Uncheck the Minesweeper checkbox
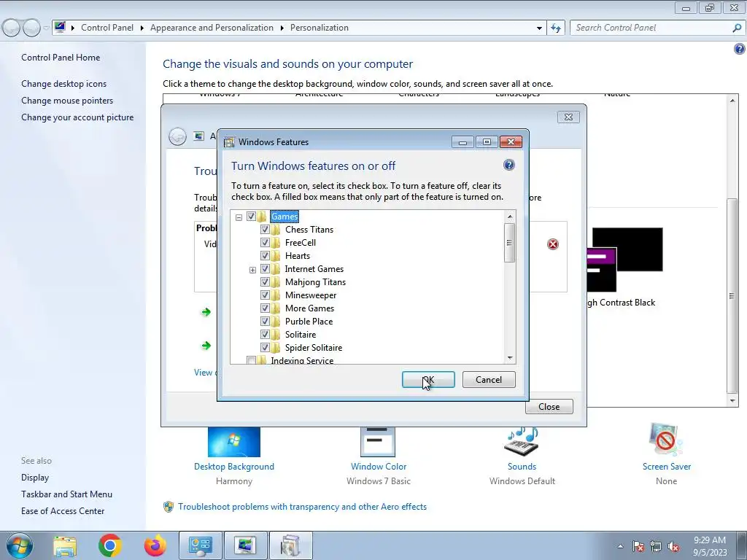The width and height of the screenshot is (747, 560). click(x=265, y=295)
